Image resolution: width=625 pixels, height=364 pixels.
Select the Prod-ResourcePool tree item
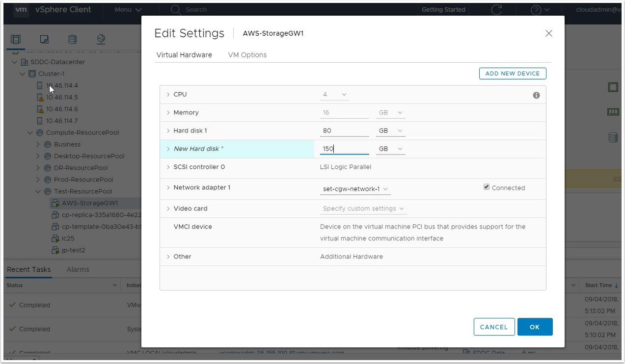point(83,180)
